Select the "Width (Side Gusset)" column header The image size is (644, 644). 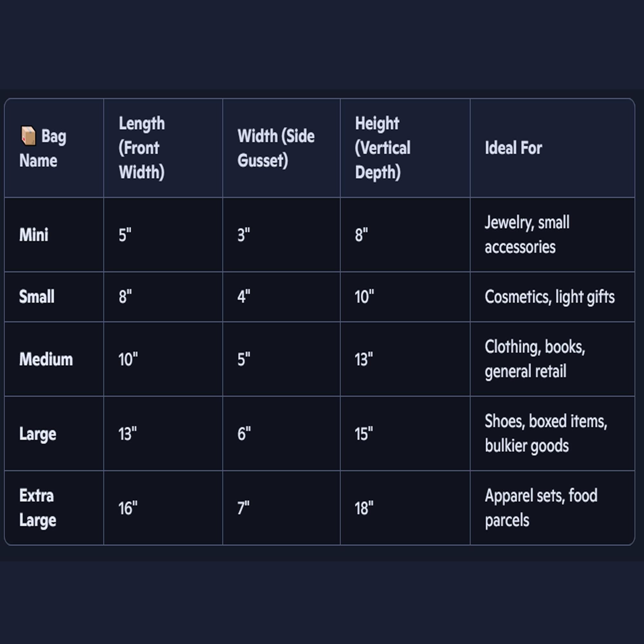tap(276, 148)
